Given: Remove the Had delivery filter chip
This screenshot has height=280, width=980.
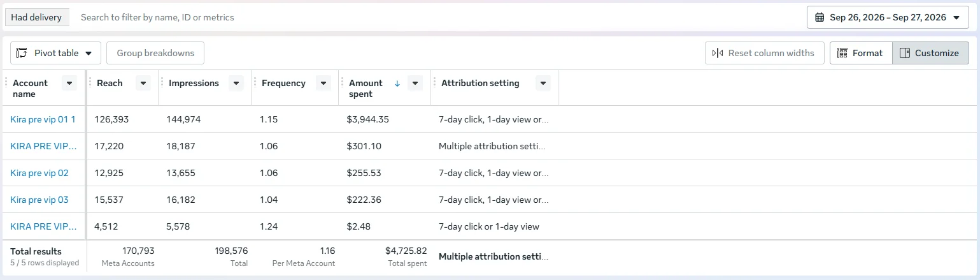Looking at the screenshot, I should pyautogui.click(x=36, y=17).
